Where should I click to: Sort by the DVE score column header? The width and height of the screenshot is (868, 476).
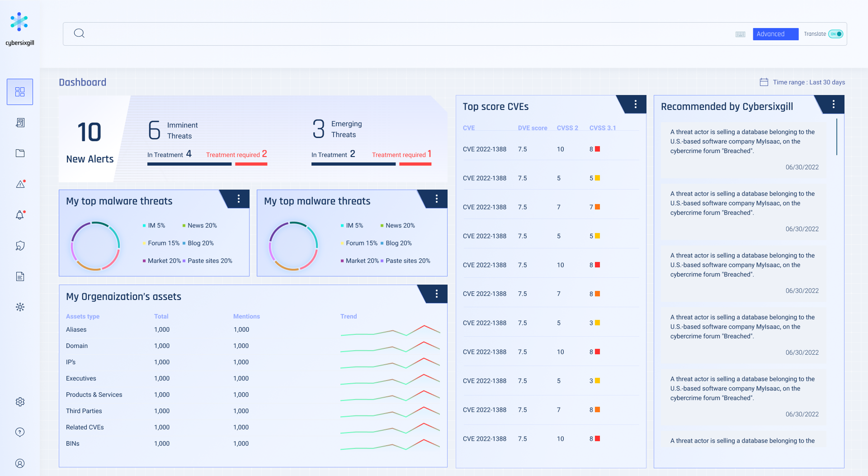tap(532, 128)
